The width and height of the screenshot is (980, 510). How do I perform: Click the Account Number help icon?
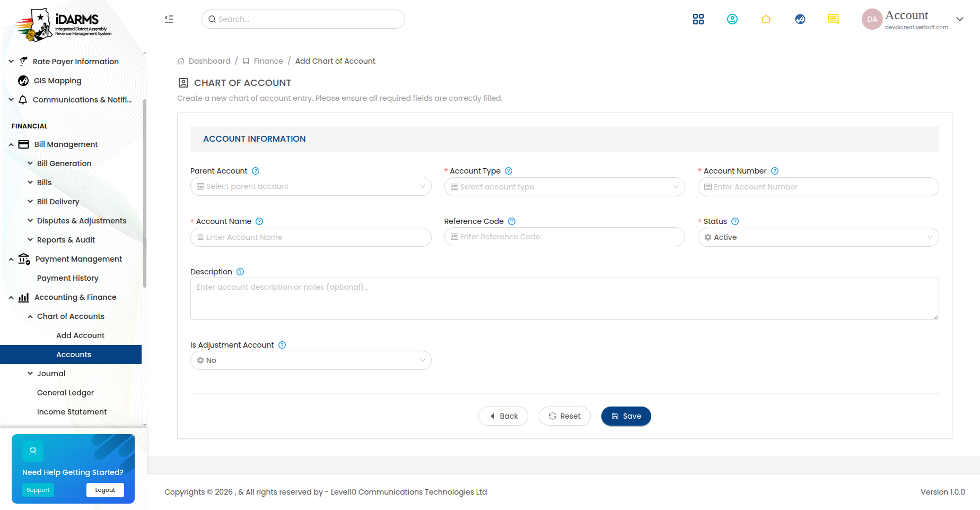[x=775, y=171]
